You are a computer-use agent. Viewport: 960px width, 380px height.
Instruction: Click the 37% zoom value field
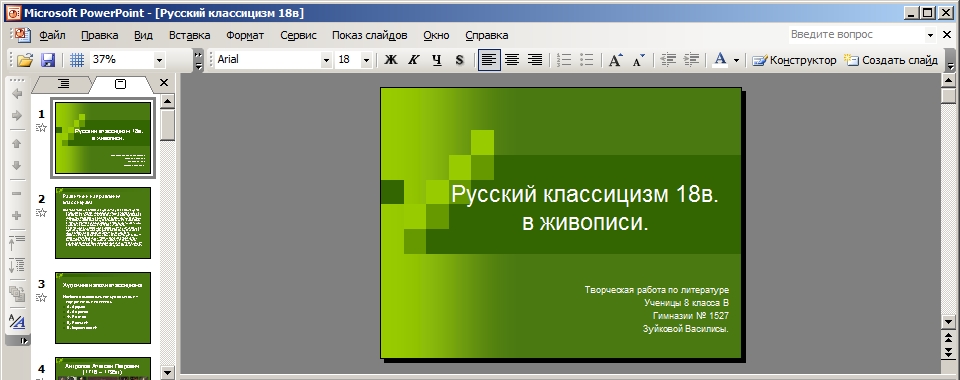pyautogui.click(x=122, y=60)
